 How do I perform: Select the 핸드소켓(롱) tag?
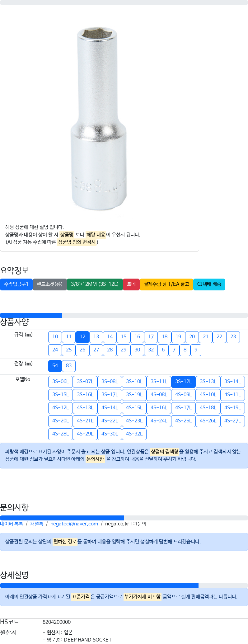coord(50,284)
